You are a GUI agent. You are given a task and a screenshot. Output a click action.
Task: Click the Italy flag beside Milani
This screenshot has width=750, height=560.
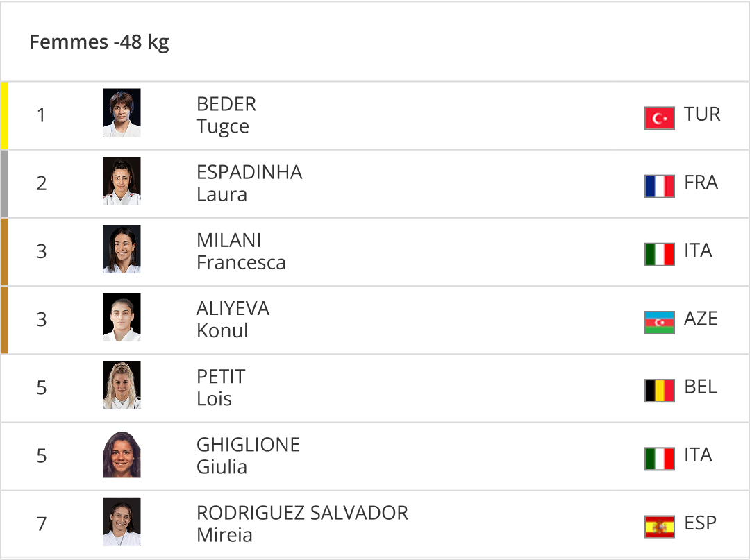coord(659,254)
